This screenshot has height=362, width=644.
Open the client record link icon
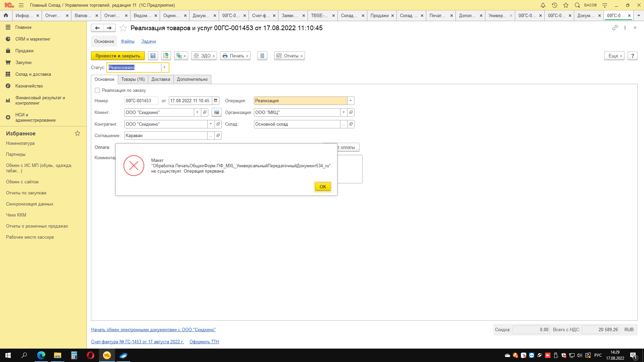205,112
